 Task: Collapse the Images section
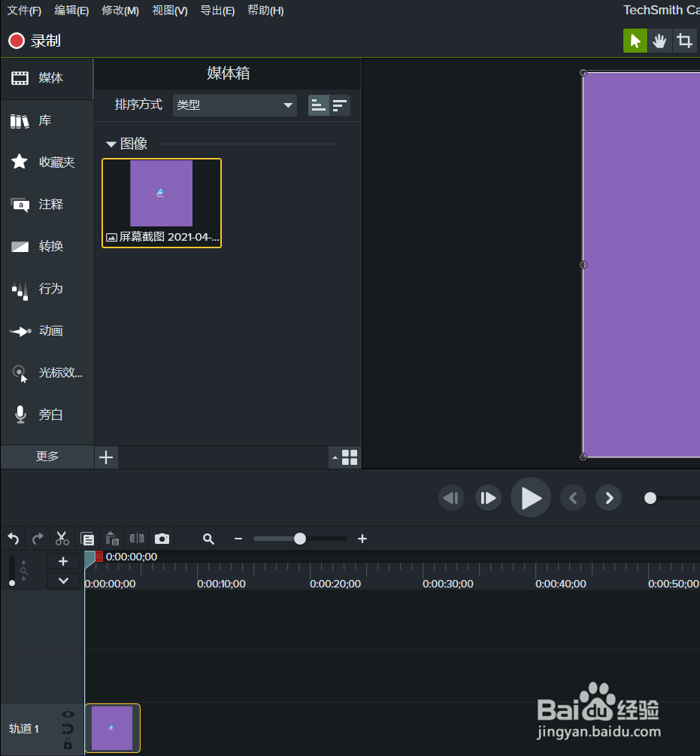point(111,144)
